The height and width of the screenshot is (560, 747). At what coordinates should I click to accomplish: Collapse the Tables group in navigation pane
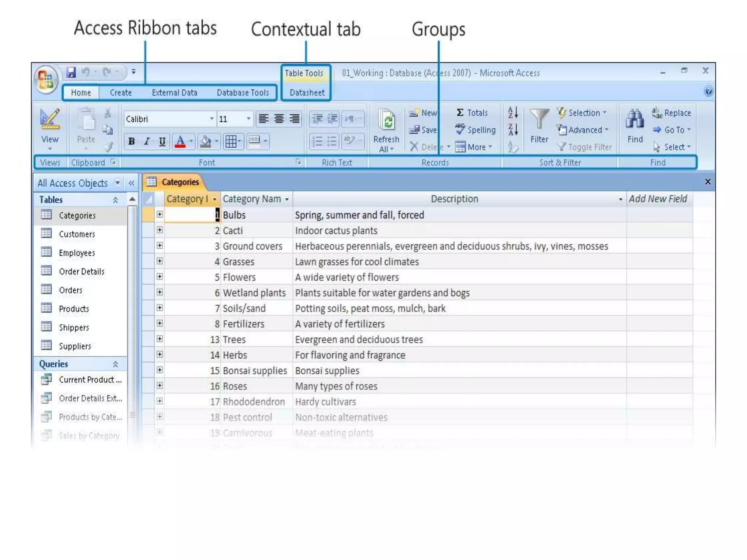pos(115,200)
